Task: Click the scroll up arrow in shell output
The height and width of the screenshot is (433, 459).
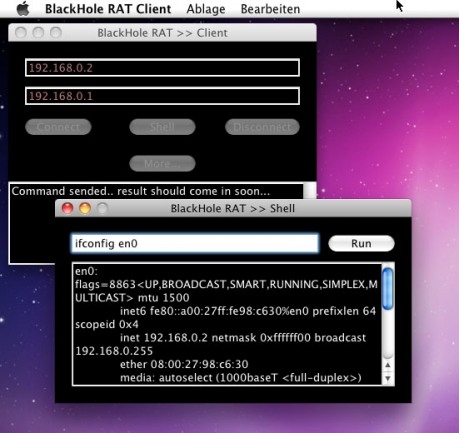Action: pyautogui.click(x=388, y=365)
